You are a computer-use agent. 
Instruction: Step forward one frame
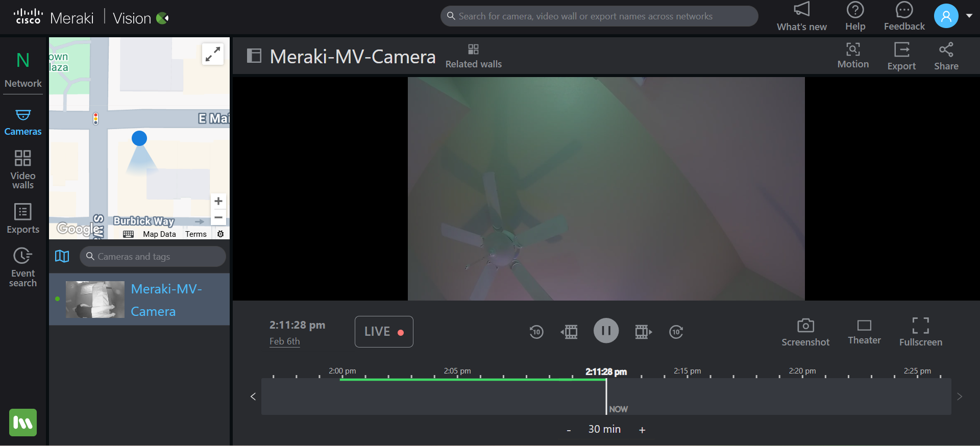[643, 332]
